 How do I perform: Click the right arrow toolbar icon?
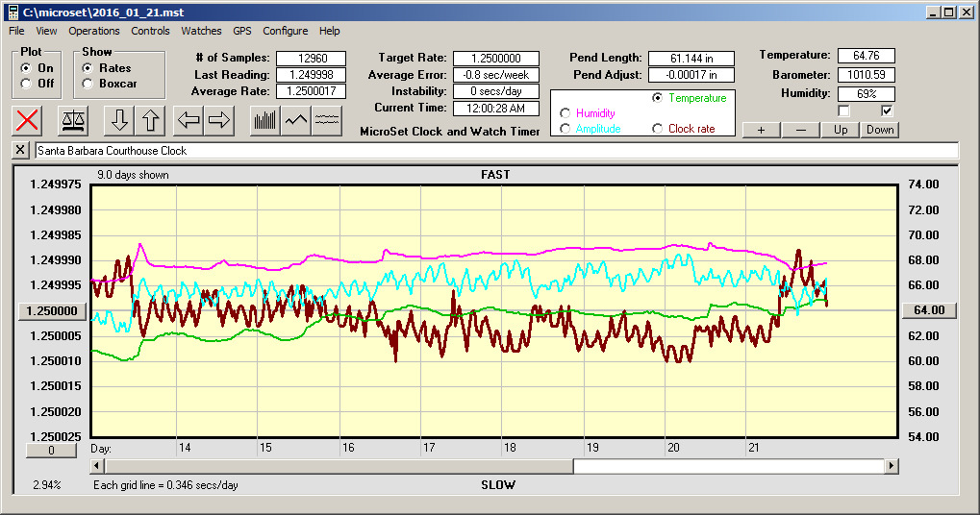point(219,120)
